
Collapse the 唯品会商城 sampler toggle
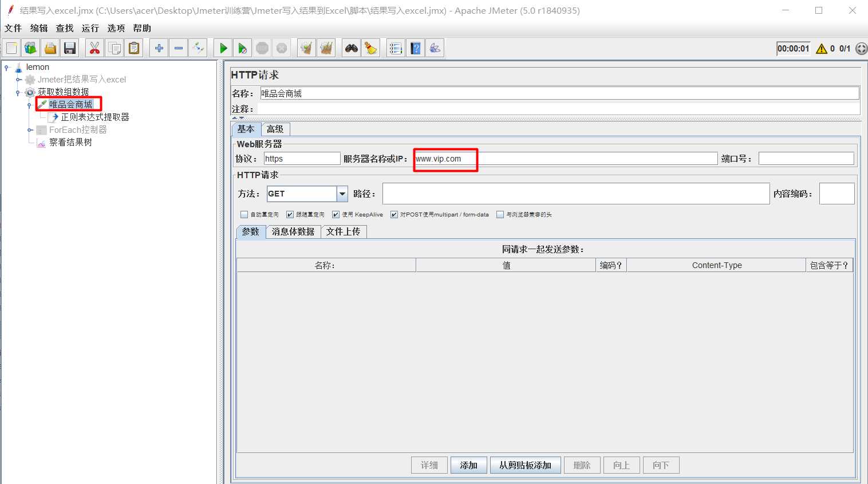point(30,105)
